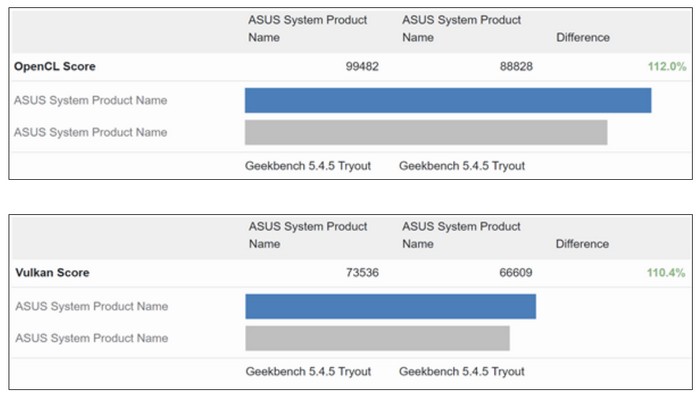This screenshot has width=700, height=407.
Task: Click the 110.4% difference value
Action: [x=667, y=272]
